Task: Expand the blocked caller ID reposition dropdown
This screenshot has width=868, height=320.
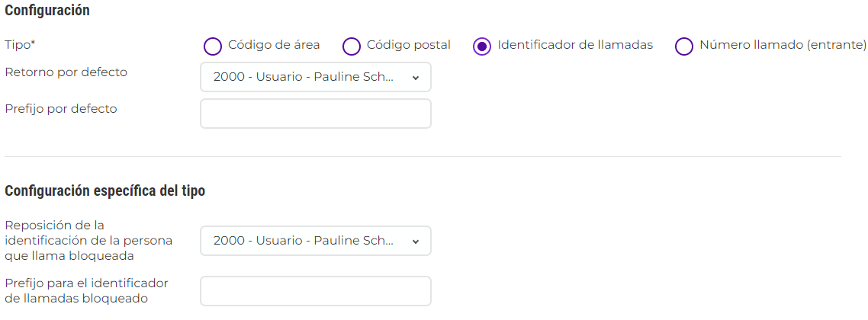Action: (305, 241)
